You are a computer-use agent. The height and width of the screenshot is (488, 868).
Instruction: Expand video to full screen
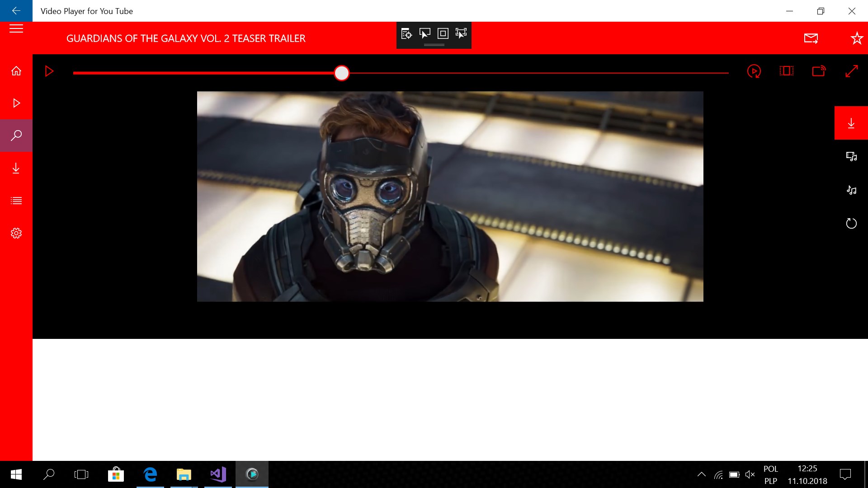pyautogui.click(x=851, y=71)
